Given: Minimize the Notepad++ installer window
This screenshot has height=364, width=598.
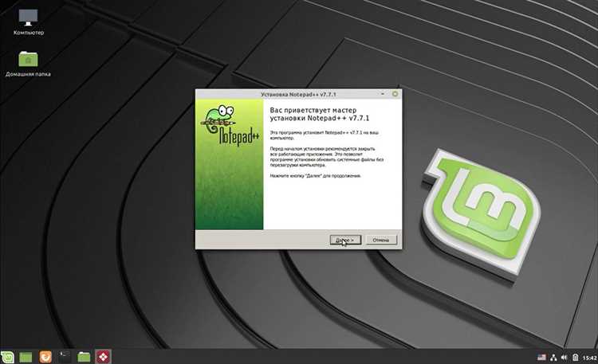Looking at the screenshot, I should 383,94.
